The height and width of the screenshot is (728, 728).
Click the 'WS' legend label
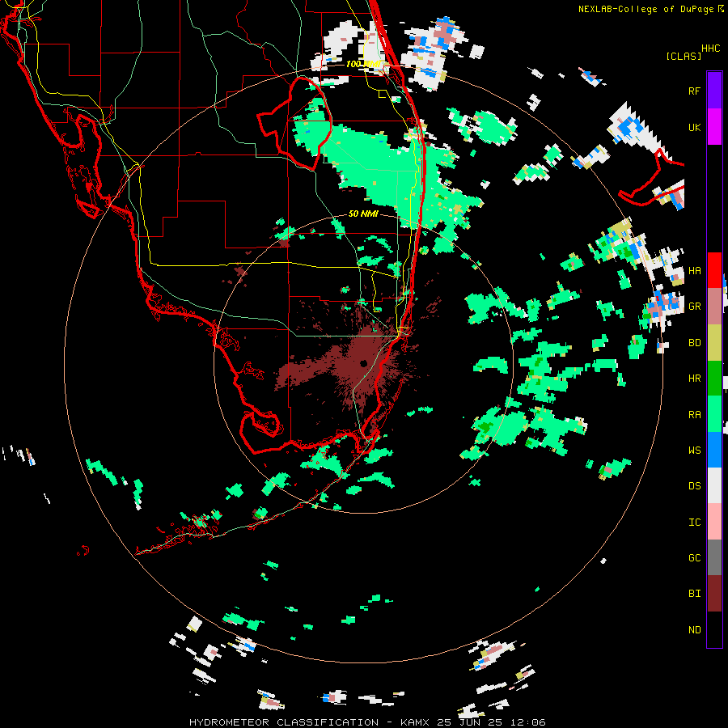click(694, 451)
